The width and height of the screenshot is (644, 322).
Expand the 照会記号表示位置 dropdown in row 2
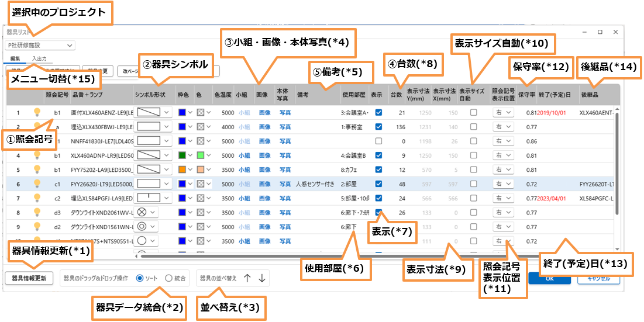tap(502, 126)
